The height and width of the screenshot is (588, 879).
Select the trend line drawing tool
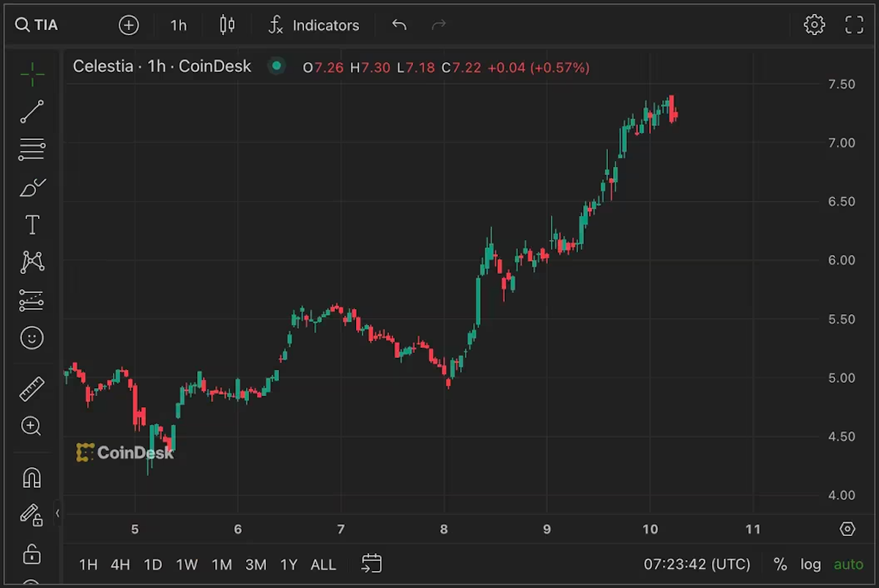[x=31, y=111]
